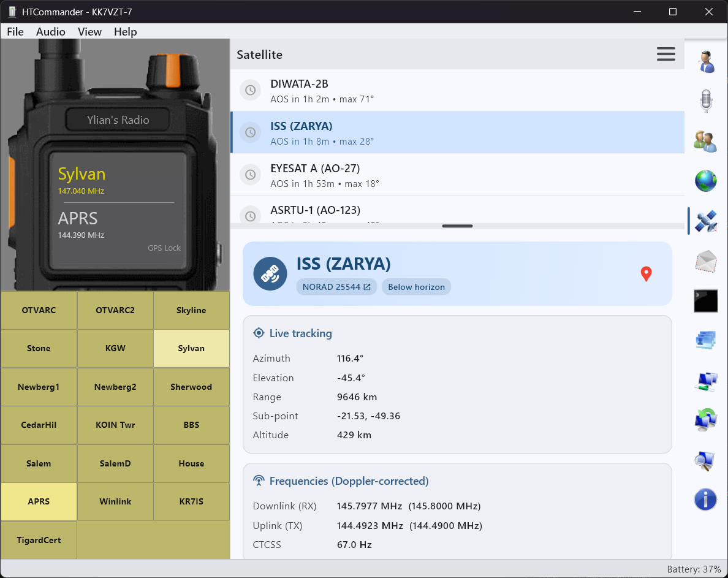Click the HTCommander title bar app icon
Screen dimensions: 728x578
click(12, 12)
